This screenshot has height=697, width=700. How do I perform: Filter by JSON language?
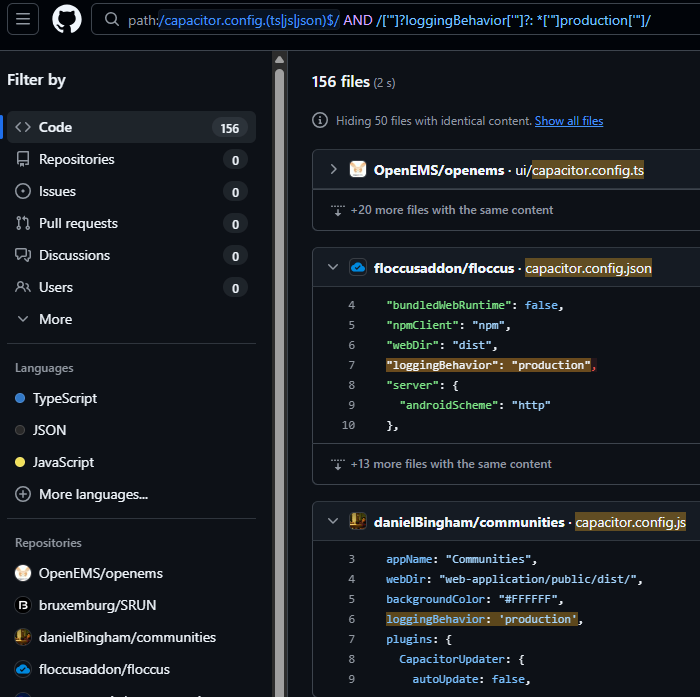coord(49,430)
